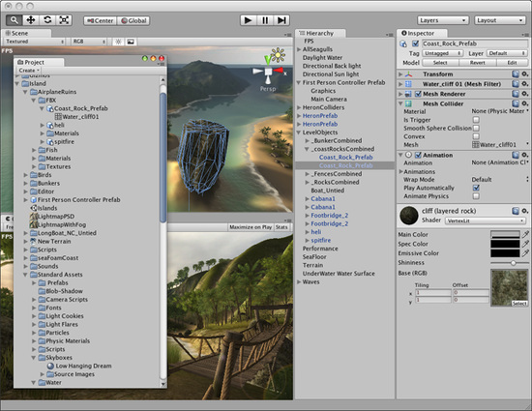Viewport: 532px width, 411px height.
Task: Click the prefab cube icon in Inspector
Action: click(403, 44)
